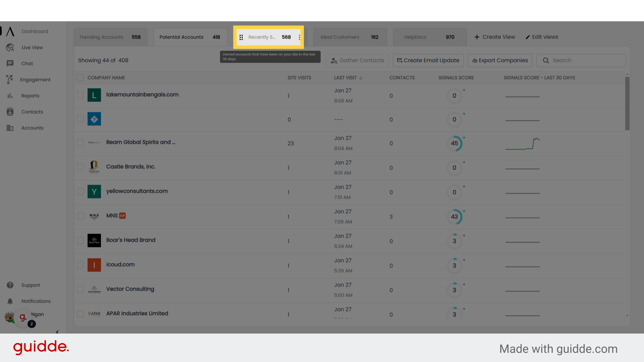
Task: Open Vector Consulting company link
Action: pos(130,289)
